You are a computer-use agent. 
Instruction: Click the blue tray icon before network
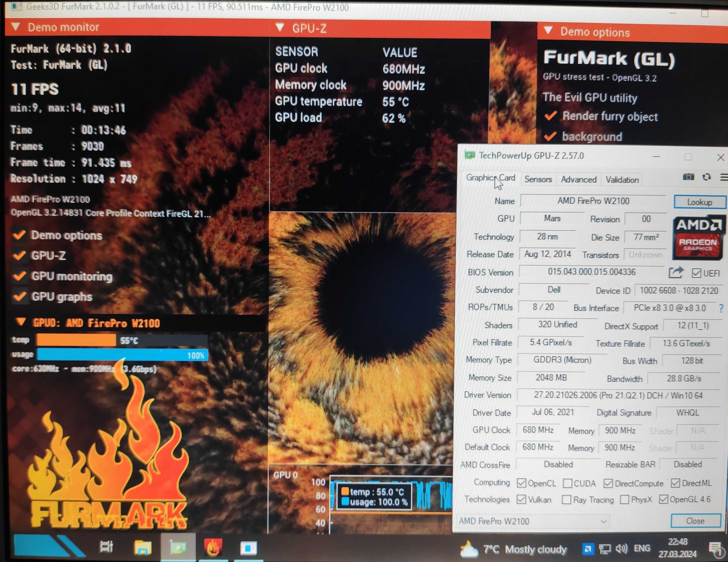coord(588,549)
